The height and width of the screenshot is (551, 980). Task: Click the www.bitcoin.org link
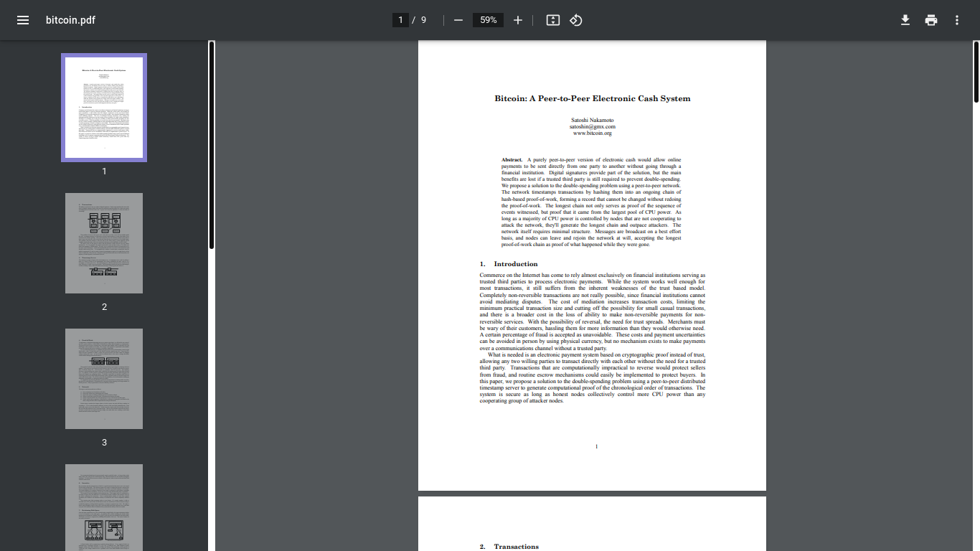(x=592, y=133)
